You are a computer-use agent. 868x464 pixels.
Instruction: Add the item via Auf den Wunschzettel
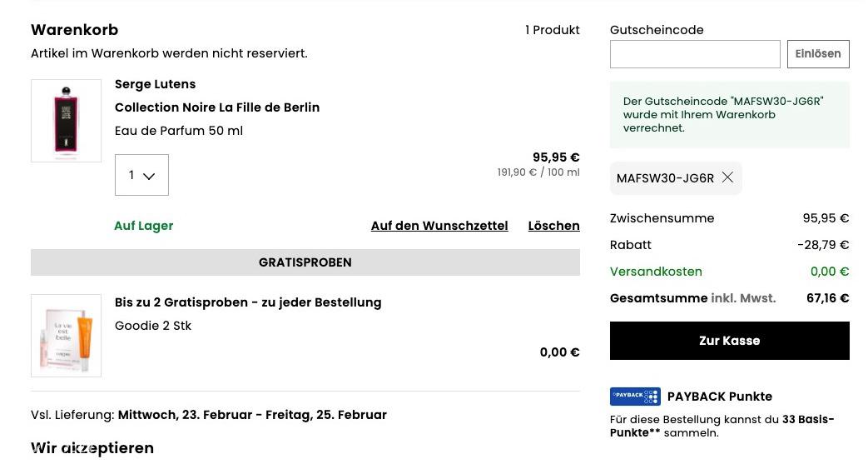[x=439, y=226]
